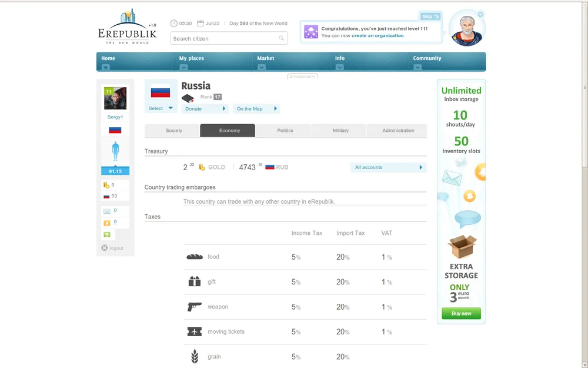588x368 pixels.
Task: Click the logout X icon
Action: [104, 248]
